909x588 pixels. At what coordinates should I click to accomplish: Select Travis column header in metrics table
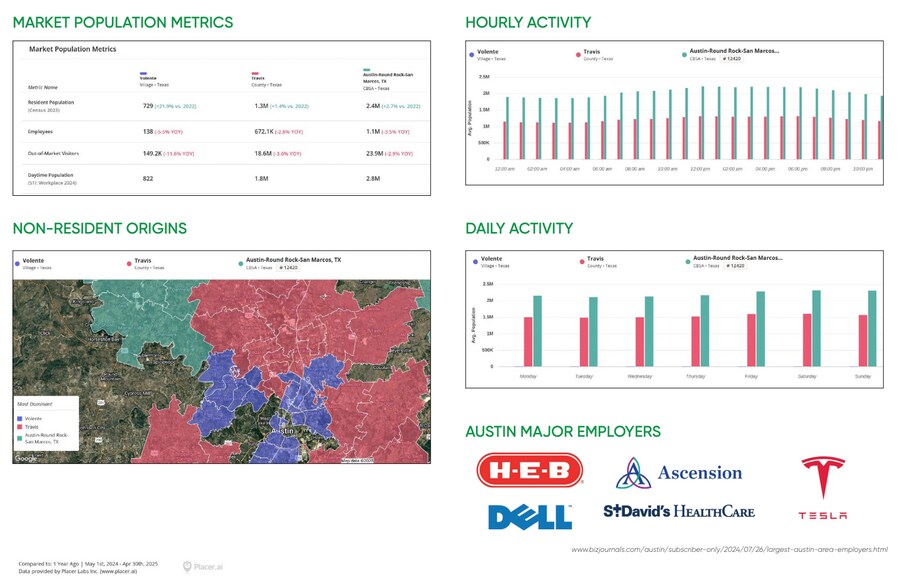[263, 76]
